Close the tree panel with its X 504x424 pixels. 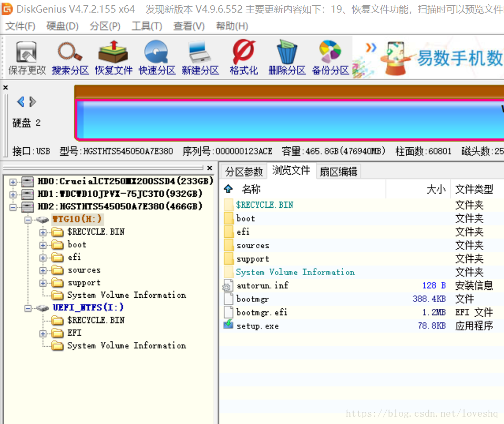pos(210,168)
